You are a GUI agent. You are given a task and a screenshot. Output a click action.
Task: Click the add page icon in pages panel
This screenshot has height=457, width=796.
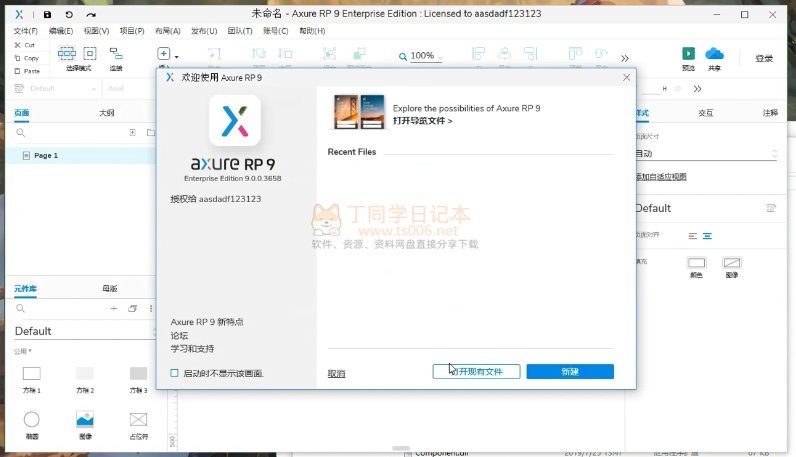[132, 133]
